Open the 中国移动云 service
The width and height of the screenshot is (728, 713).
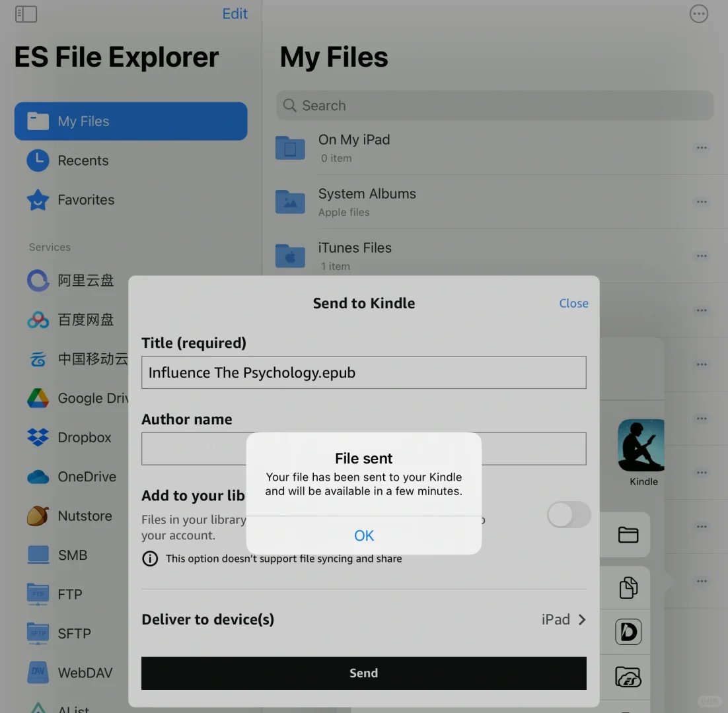point(77,358)
